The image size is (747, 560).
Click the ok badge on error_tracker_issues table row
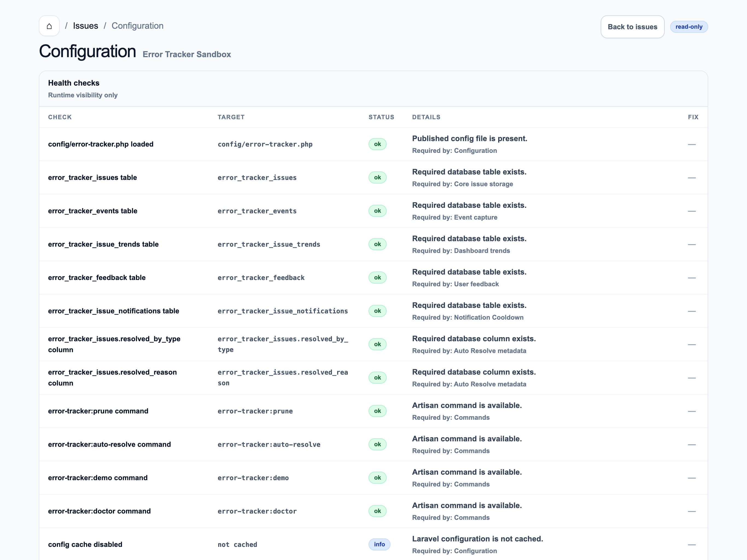click(377, 177)
